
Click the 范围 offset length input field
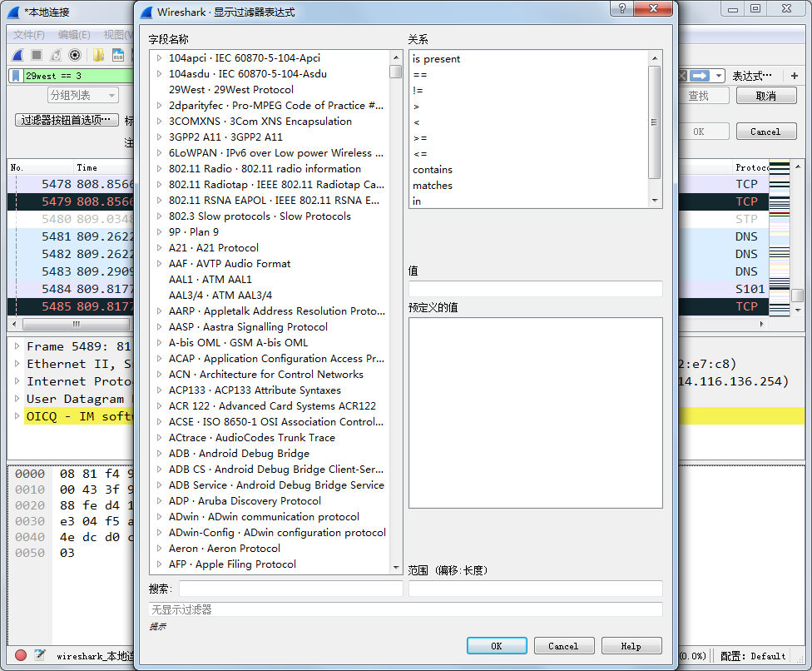536,589
